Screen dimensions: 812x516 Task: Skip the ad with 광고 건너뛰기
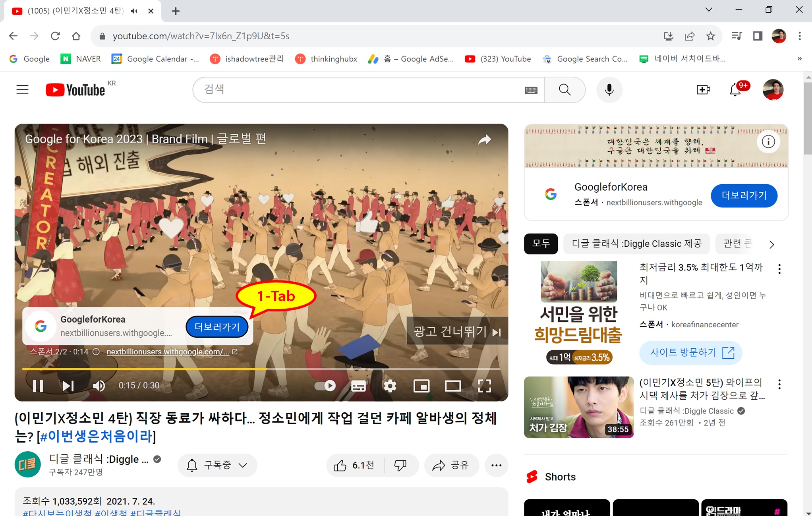click(457, 331)
